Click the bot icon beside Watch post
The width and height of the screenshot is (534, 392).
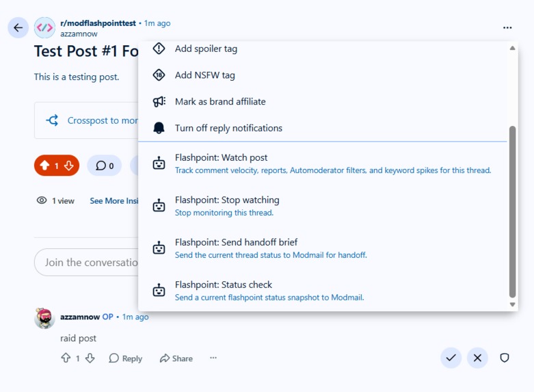click(159, 164)
